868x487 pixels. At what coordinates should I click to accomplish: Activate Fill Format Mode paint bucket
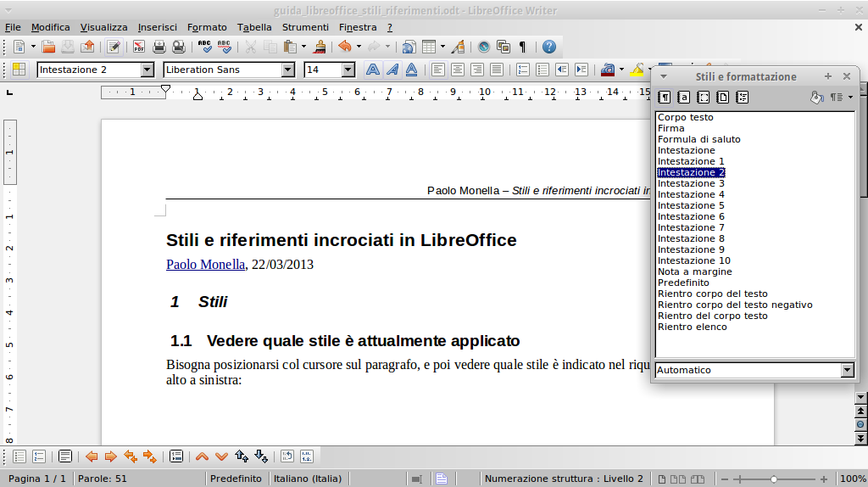coord(816,98)
